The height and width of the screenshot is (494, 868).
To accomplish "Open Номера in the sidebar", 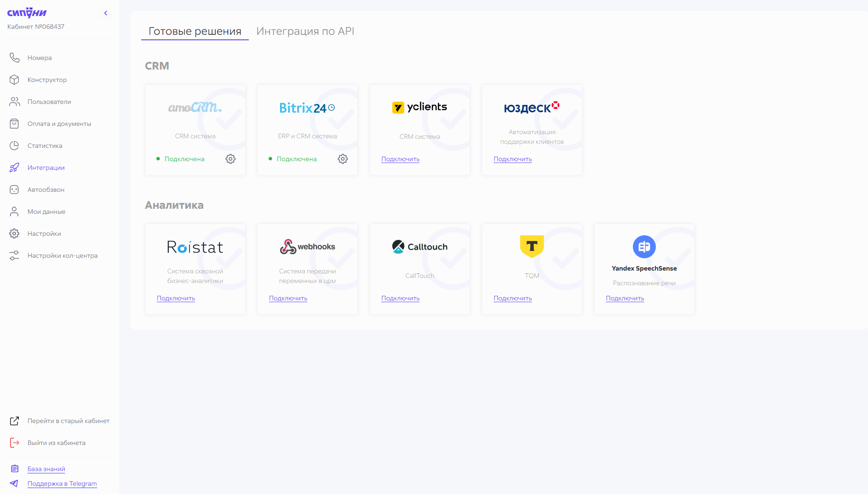I will 39,58.
